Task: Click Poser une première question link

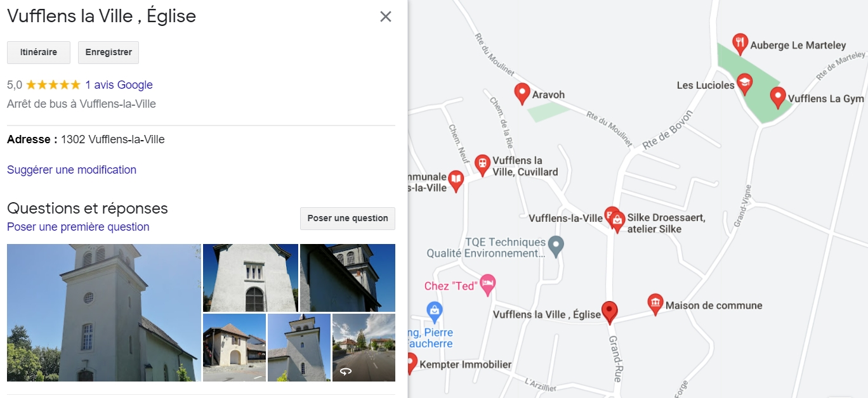Action: click(78, 227)
